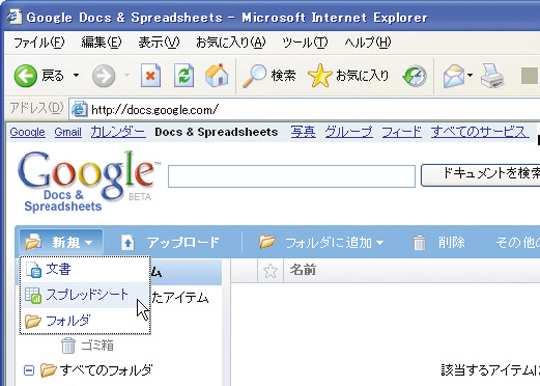Click the Google Docs & Spreadsheets logo
540x386 pixels.
click(89, 181)
